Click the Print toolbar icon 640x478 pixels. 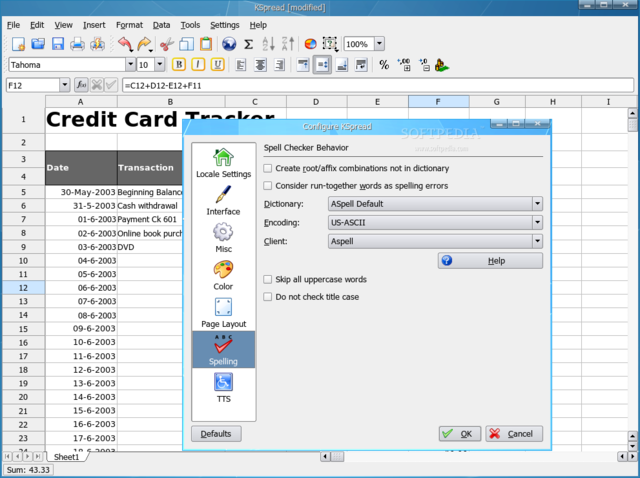coord(77,44)
